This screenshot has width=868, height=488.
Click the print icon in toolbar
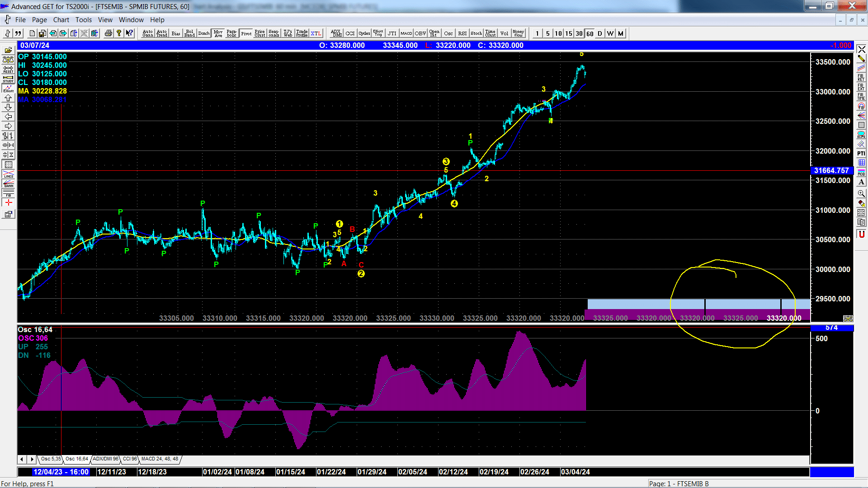[x=108, y=33]
